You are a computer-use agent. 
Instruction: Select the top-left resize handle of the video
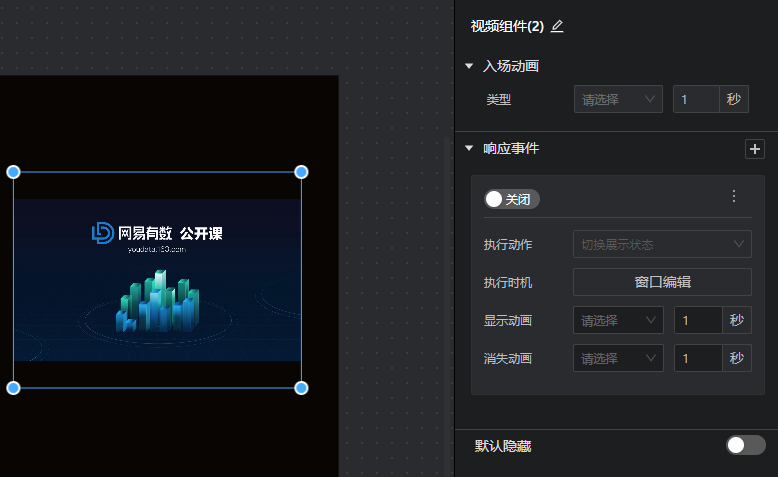pos(14,172)
